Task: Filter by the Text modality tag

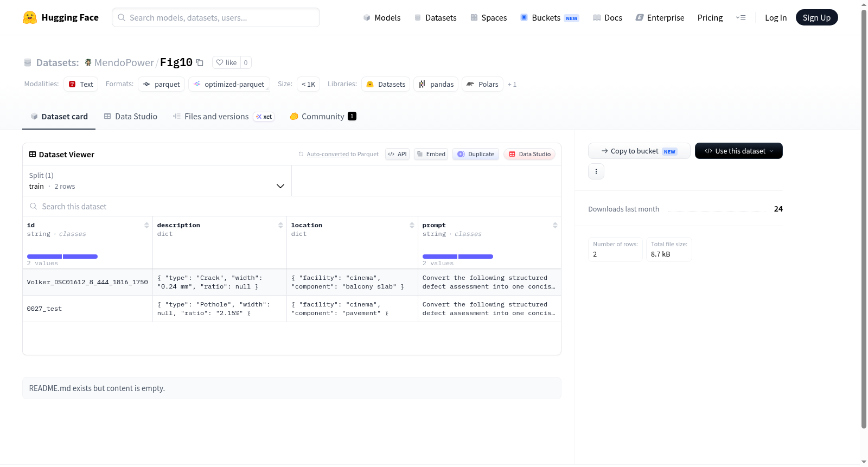Action: (x=81, y=84)
